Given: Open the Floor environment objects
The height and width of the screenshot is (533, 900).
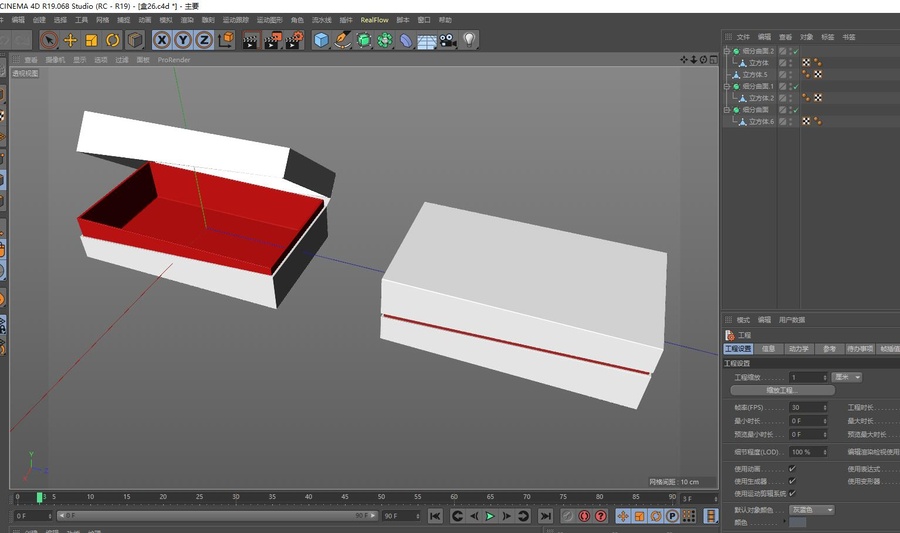Looking at the screenshot, I should pyautogui.click(x=427, y=40).
